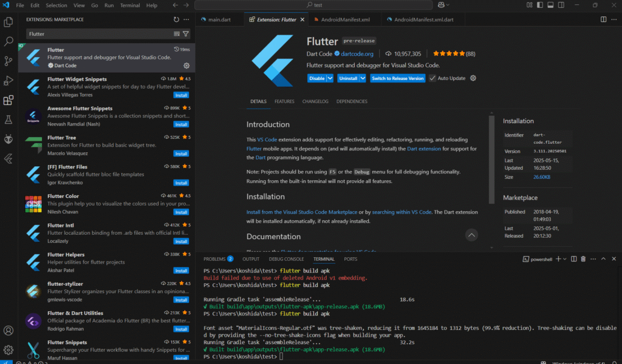The width and height of the screenshot is (622, 364).
Task: Refresh the Extensions Marketplace list
Action: tap(177, 19)
